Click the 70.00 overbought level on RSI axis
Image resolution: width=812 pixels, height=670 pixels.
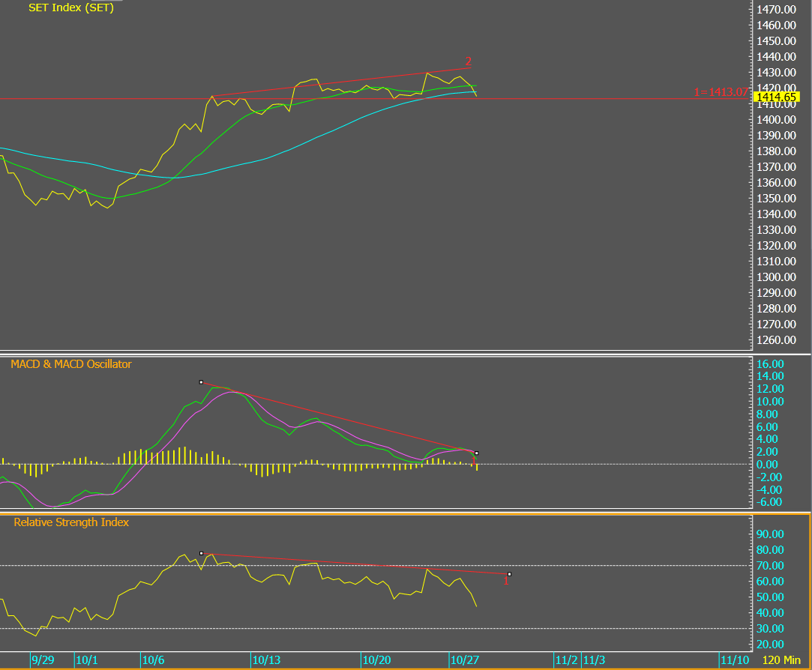pos(770,566)
